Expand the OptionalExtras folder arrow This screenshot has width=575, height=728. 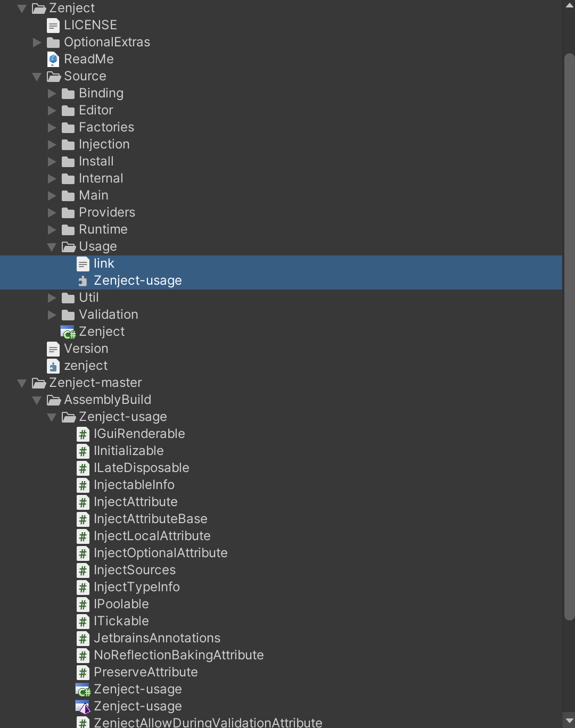tap(37, 43)
